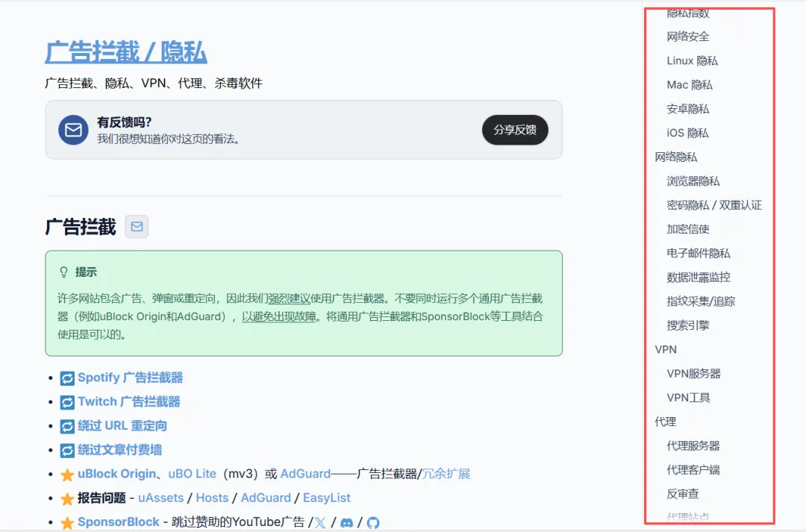806x532 pixels.
Task: Jump to 密码隐私 / 双重认证 in the sidebar
Action: [714, 206]
